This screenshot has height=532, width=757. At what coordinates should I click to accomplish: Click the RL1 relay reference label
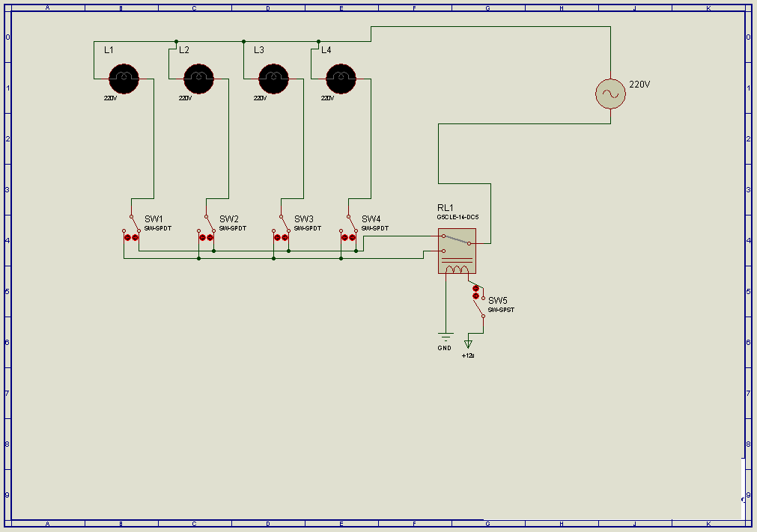tap(445, 208)
